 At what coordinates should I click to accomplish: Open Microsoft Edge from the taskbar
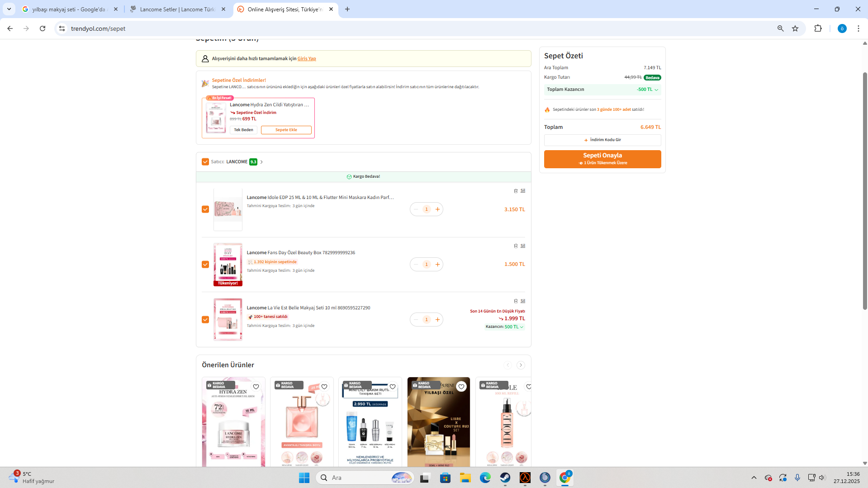pos(485,478)
